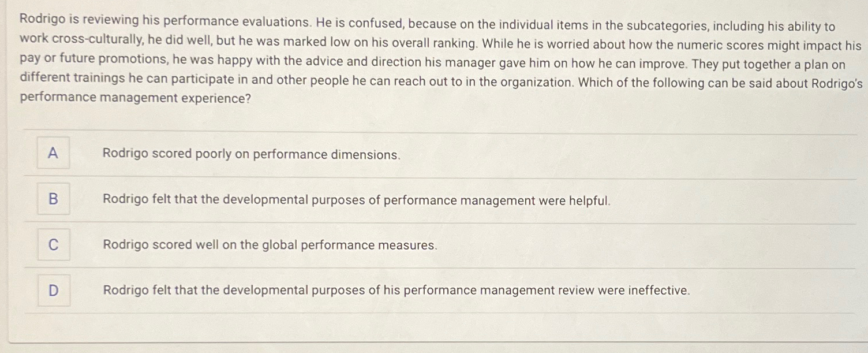
Task: Click the letter D badge
Action: click(x=53, y=290)
